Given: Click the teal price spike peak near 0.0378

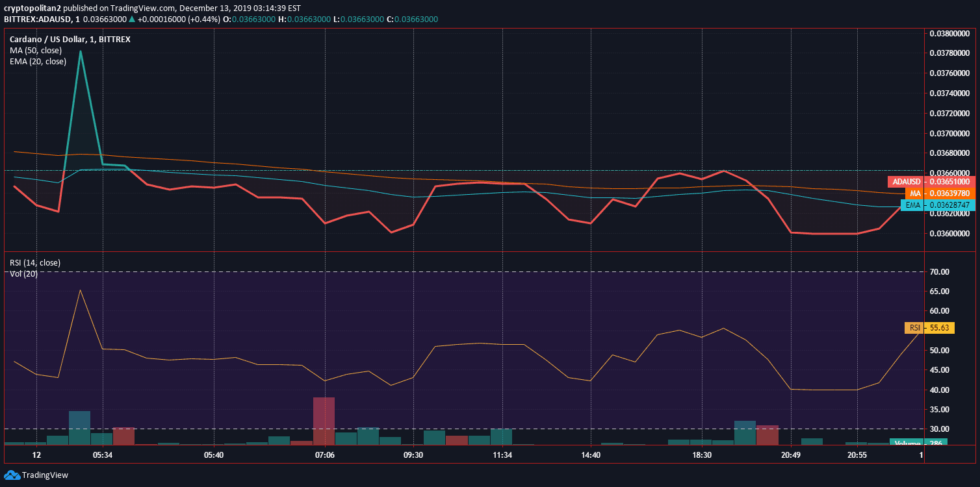Looking at the screenshot, I should [x=81, y=51].
